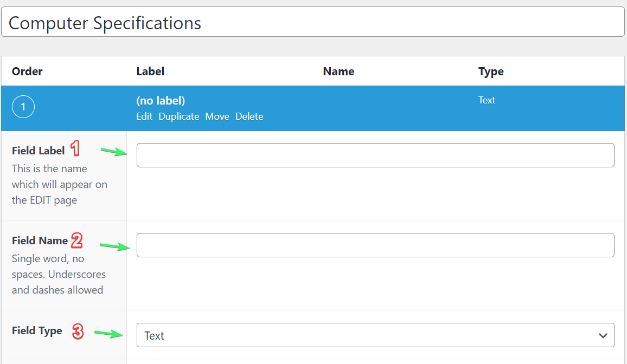627x364 pixels.
Task: Click the Text type value in the blue row
Action: 487,100
